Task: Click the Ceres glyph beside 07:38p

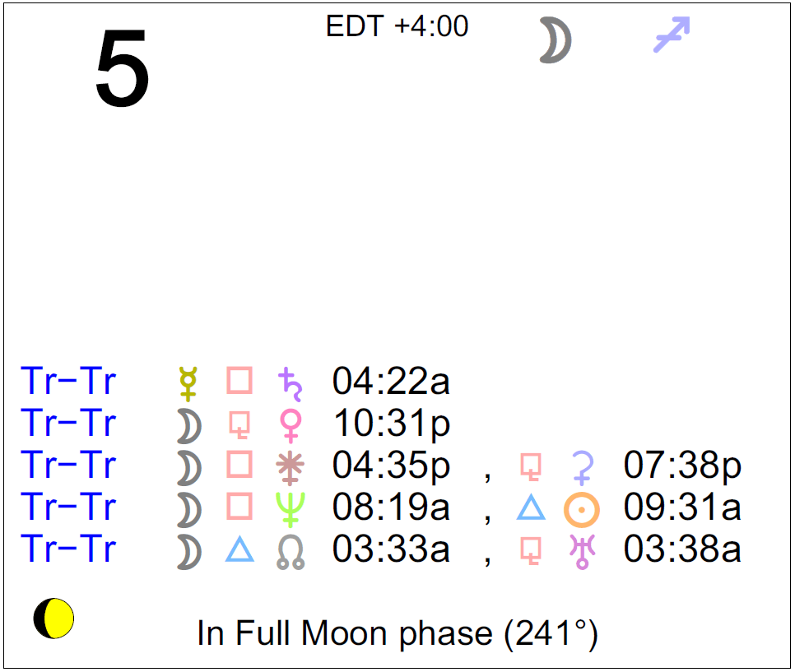Action: click(x=582, y=466)
